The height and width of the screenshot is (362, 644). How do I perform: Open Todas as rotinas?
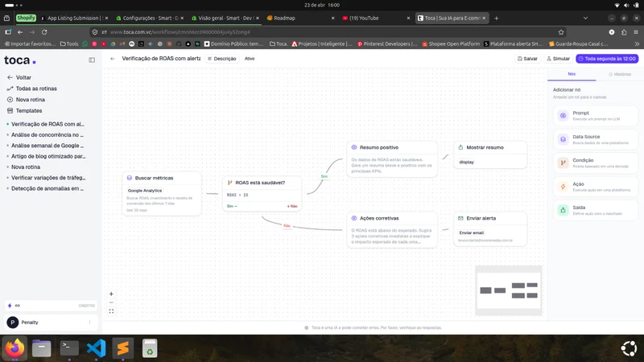click(x=32, y=88)
